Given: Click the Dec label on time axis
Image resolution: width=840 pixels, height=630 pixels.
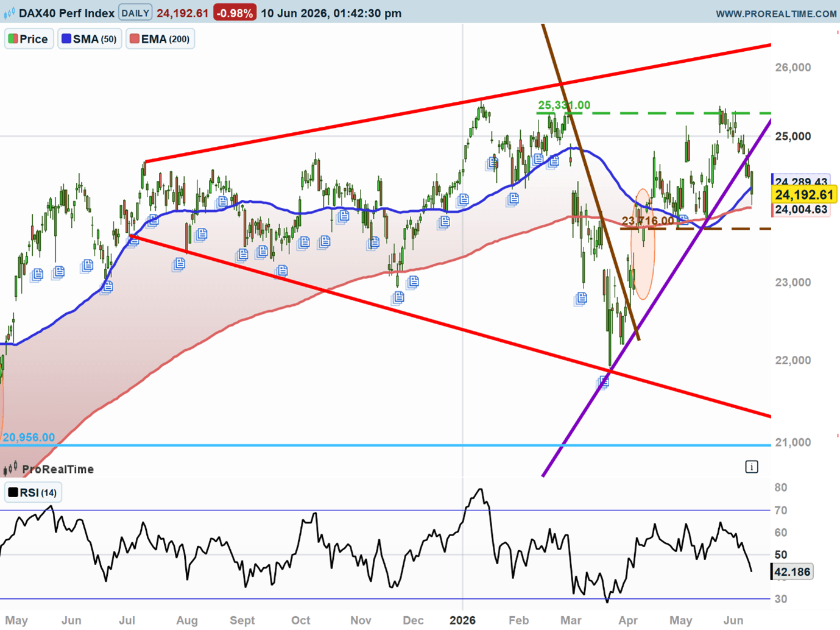Looking at the screenshot, I should point(413,620).
